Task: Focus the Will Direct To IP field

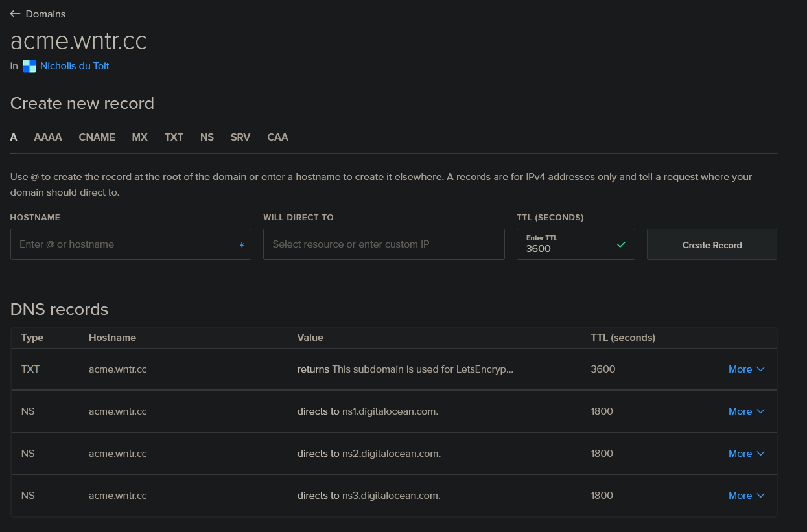Action: click(383, 244)
